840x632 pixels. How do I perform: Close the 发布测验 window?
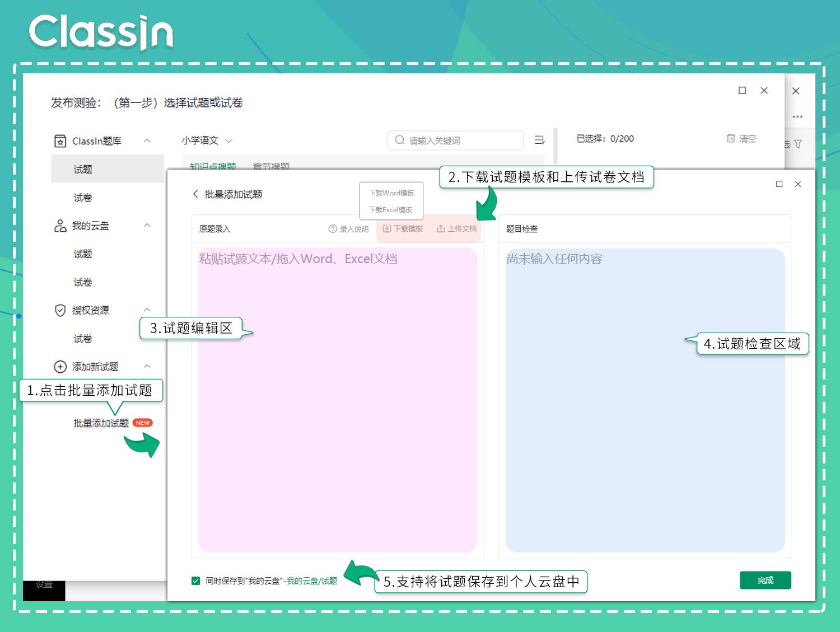[x=764, y=90]
